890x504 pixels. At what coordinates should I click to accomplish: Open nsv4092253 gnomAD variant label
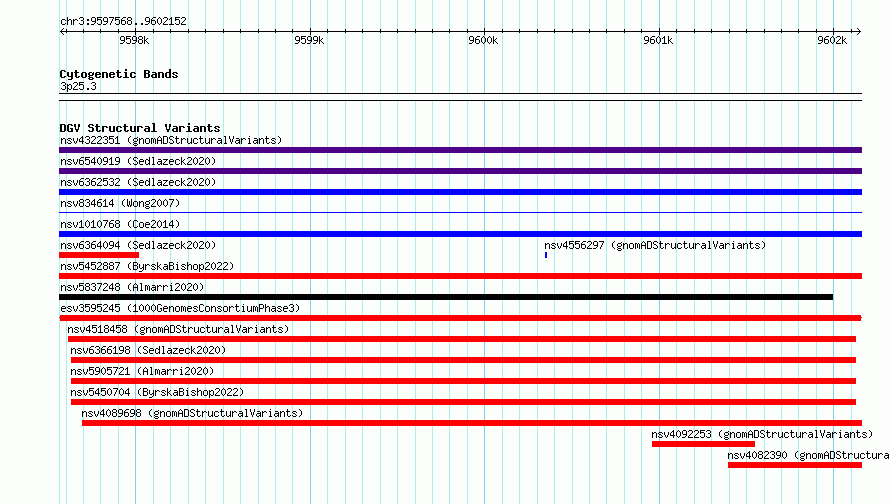(x=762, y=434)
